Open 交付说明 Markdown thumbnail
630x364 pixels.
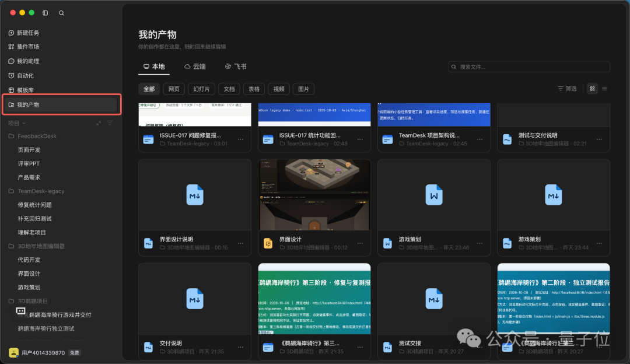[x=195, y=299]
